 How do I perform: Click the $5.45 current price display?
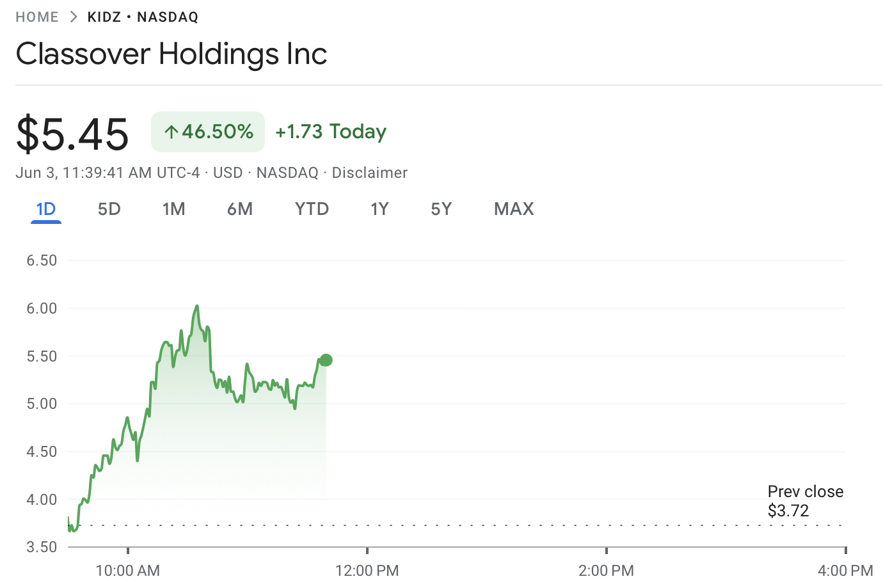point(72,132)
